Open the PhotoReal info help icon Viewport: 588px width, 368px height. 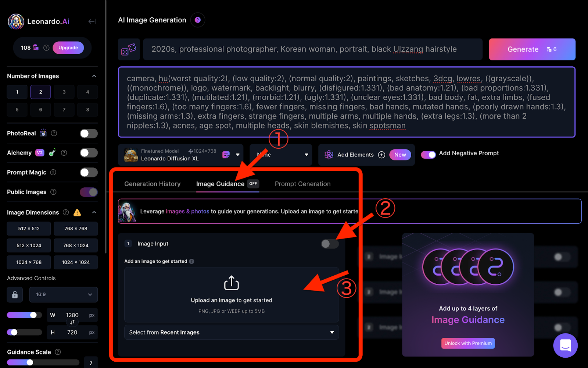(54, 133)
